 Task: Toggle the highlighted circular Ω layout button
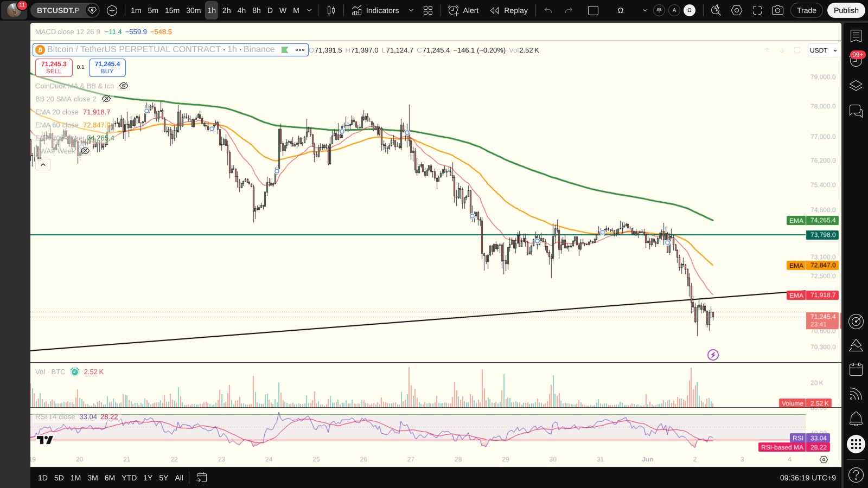pos(690,10)
